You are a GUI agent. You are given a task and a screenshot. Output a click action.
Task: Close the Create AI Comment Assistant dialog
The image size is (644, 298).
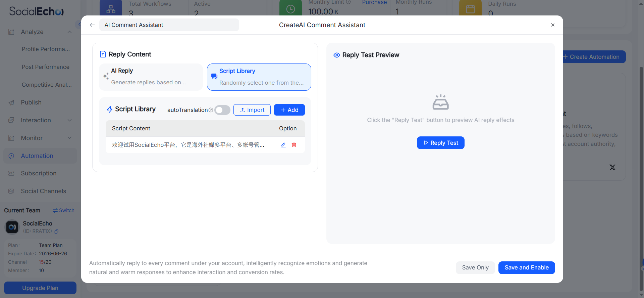coord(553,25)
